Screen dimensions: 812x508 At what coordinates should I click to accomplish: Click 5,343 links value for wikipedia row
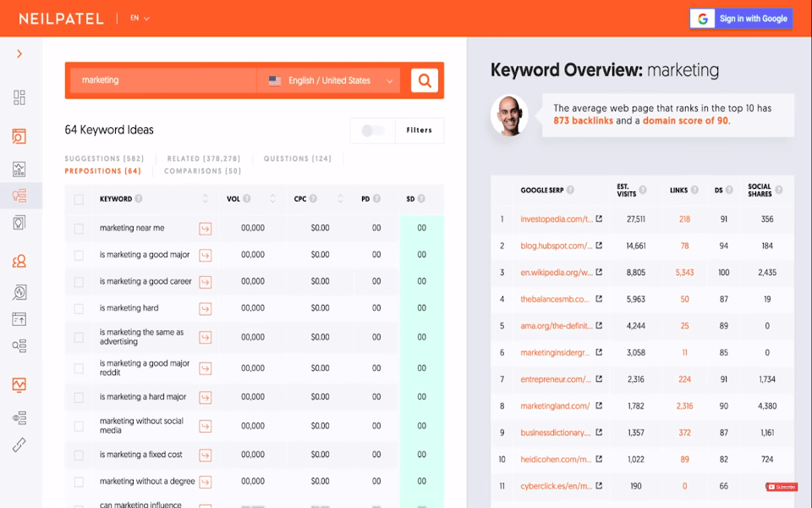point(684,272)
